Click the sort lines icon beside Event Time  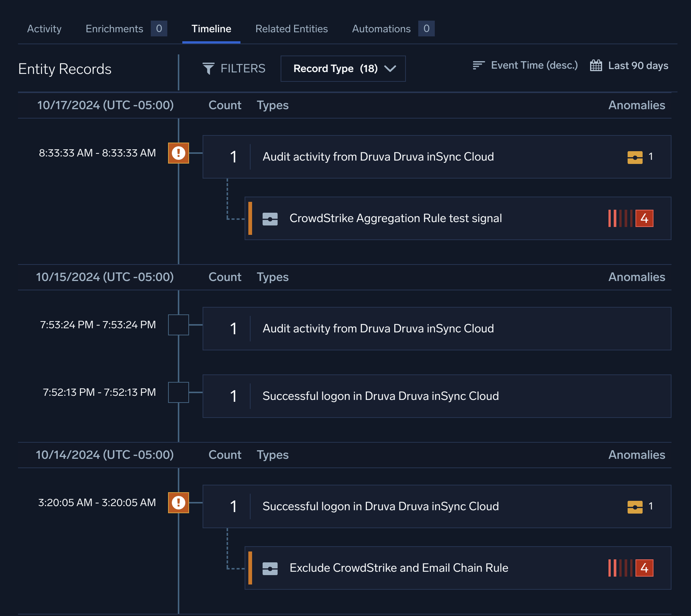coord(478,66)
